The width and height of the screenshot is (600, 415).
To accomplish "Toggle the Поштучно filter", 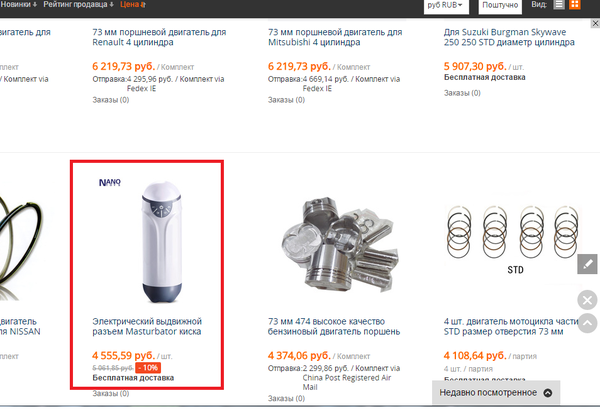I will [x=500, y=6].
